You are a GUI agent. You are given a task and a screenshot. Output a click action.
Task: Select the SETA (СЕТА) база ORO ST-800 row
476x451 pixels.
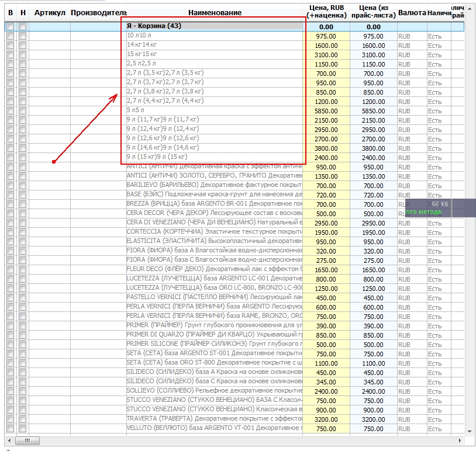tap(234, 363)
